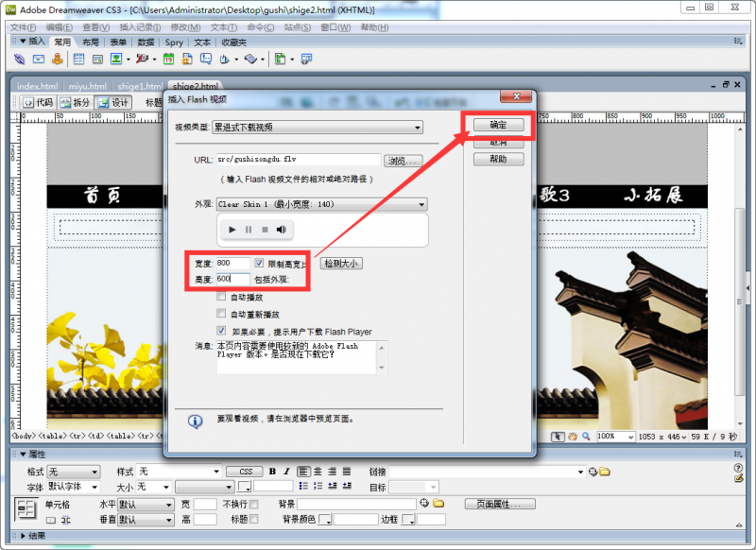The image size is (756, 550).
Task: Click the OK (确定) button in the dialog
Action: coord(499,125)
